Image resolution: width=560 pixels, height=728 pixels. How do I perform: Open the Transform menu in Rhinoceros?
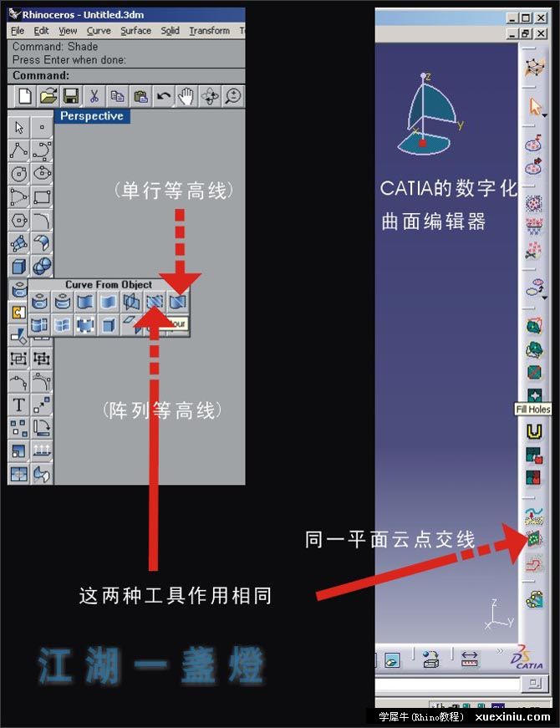(210, 31)
